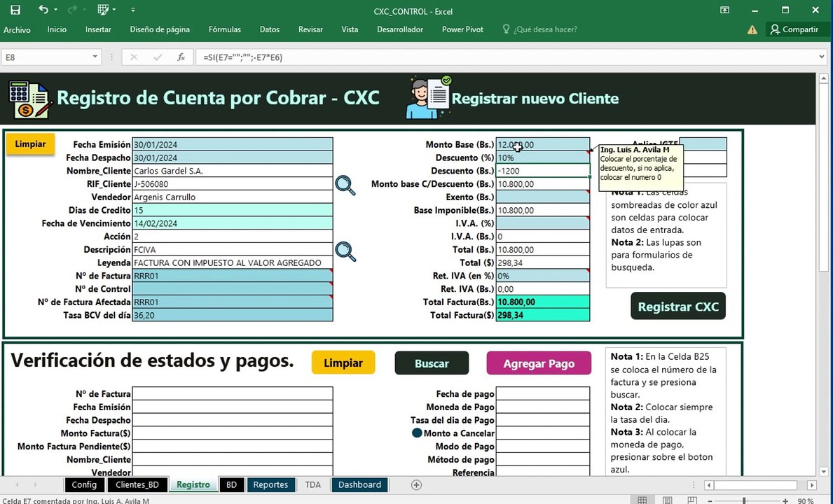This screenshot has width=833, height=504.
Task: Insert a function via the fx icon
Action: coord(181,57)
